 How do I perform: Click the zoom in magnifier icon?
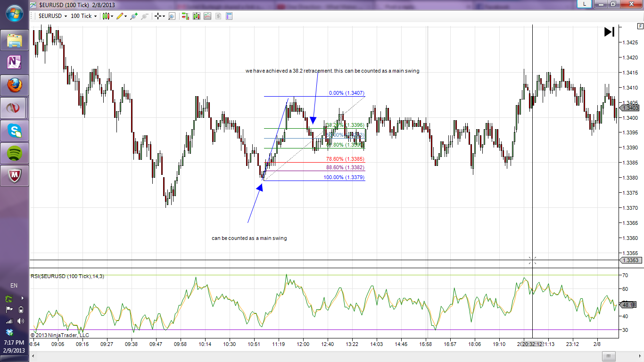134,16
